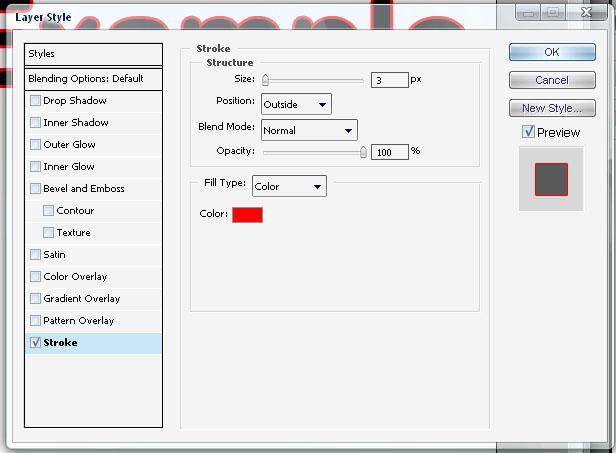Select the Texture label text
This screenshot has height=453, width=616.
(x=73, y=233)
